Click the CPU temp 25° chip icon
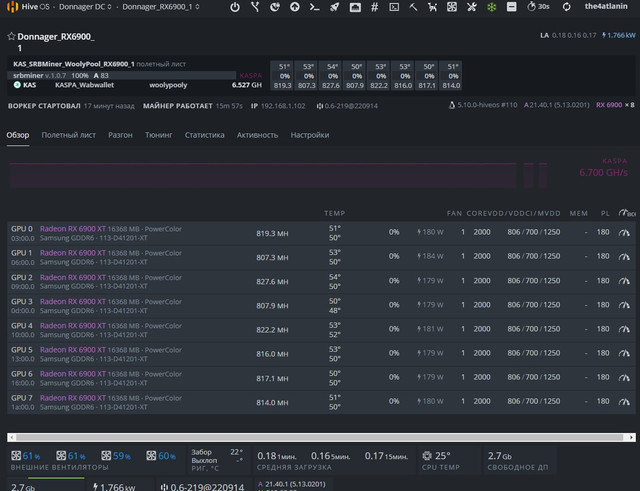Screen dimensions: 640x491 tap(427, 455)
